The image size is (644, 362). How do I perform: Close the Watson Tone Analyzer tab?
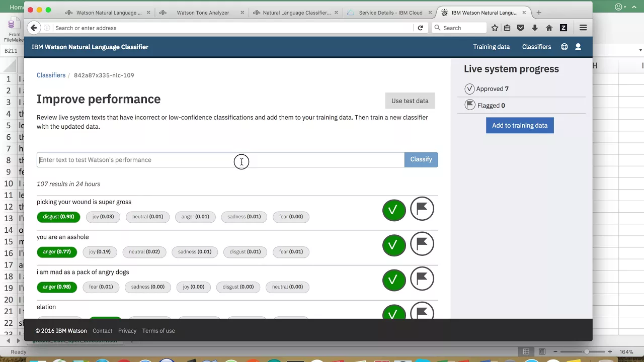coord(243,13)
